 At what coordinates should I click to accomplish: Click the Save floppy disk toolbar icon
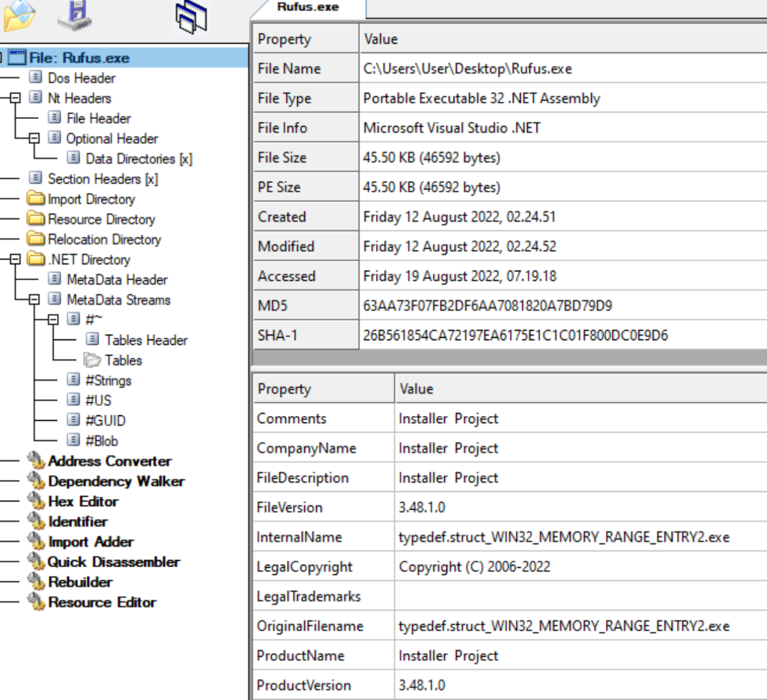(x=75, y=15)
